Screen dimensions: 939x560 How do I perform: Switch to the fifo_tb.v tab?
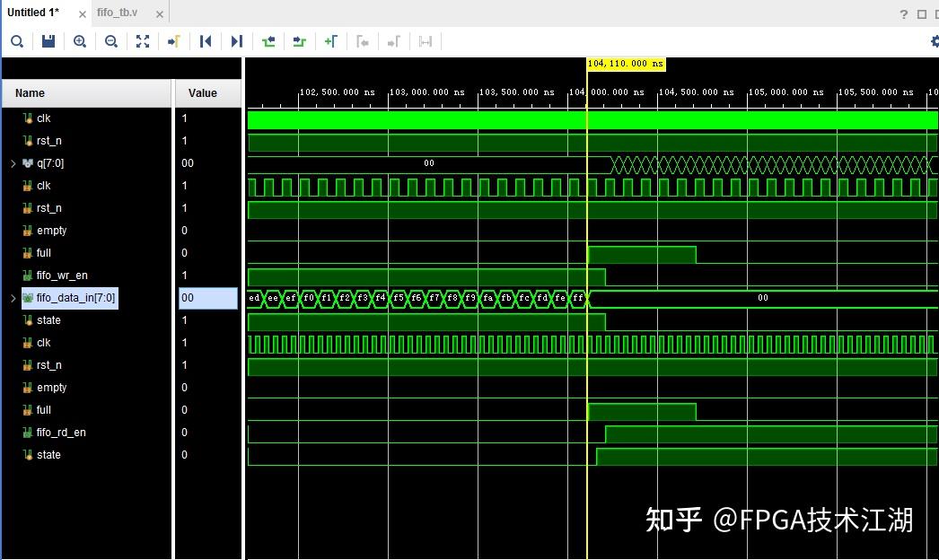117,13
